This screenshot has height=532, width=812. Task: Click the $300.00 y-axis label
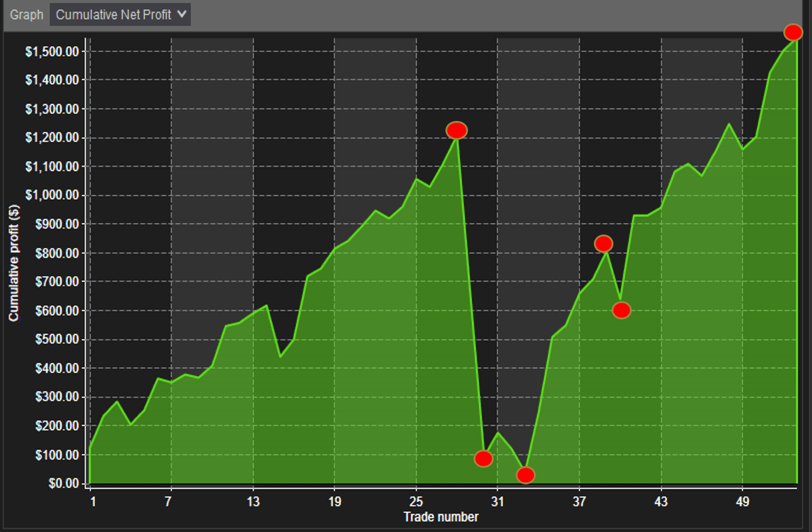(x=57, y=398)
